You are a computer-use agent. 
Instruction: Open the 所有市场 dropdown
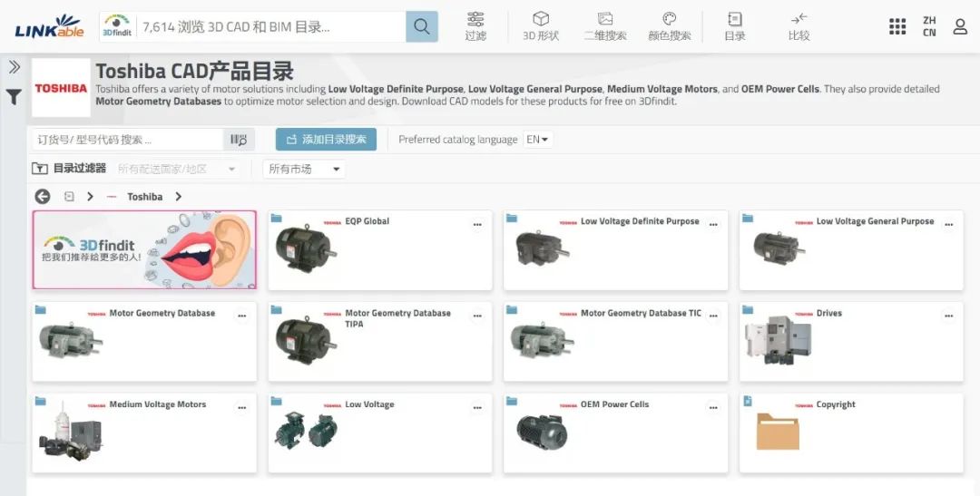pyautogui.click(x=304, y=169)
